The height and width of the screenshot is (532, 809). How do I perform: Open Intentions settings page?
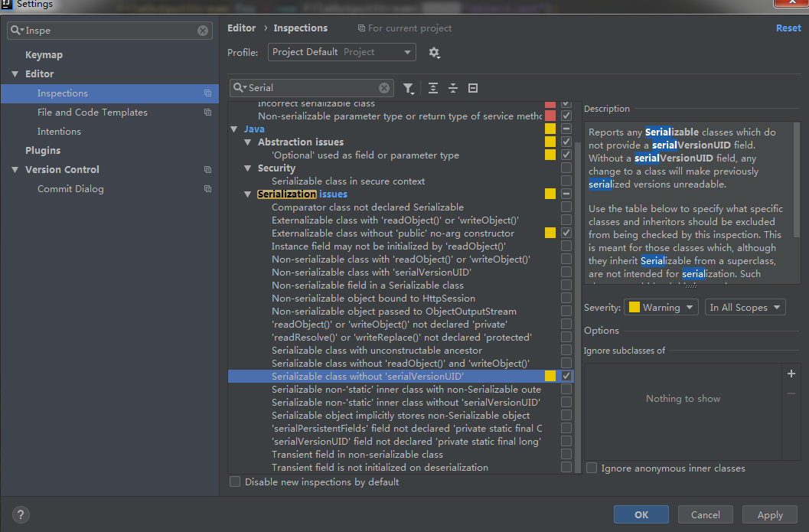tap(59, 132)
